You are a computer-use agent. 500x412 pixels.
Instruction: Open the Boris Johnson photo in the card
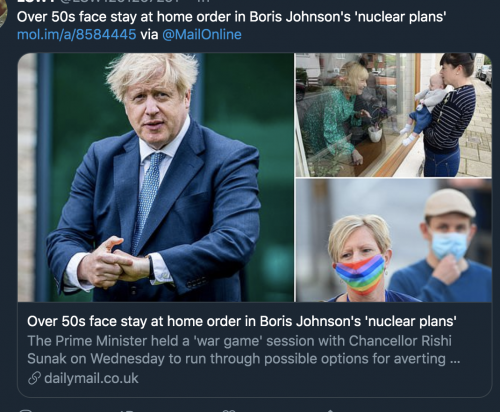(x=156, y=177)
